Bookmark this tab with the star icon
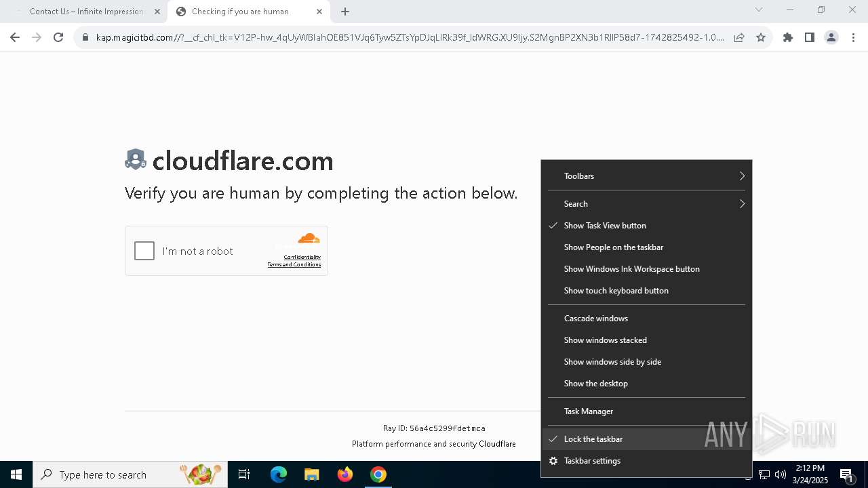868x488 pixels. (x=761, y=37)
